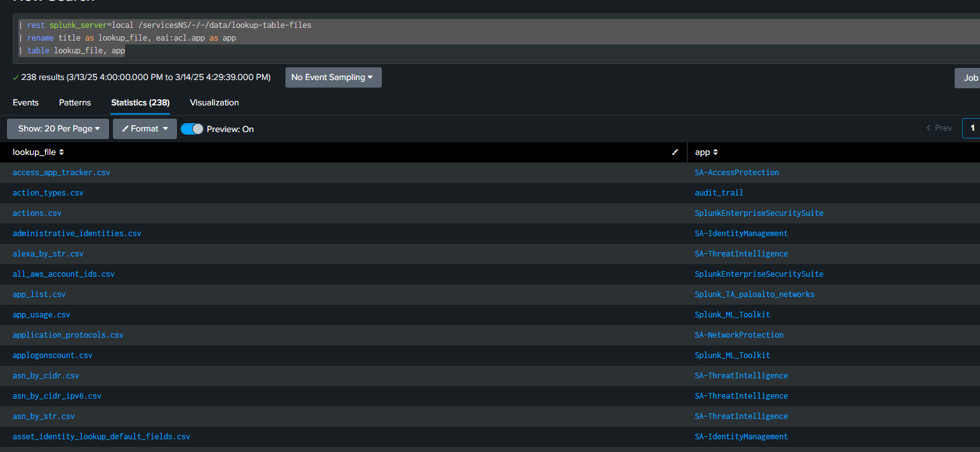Toggle the Preview On switch
This screenshot has width=980, height=452.
[x=192, y=129]
